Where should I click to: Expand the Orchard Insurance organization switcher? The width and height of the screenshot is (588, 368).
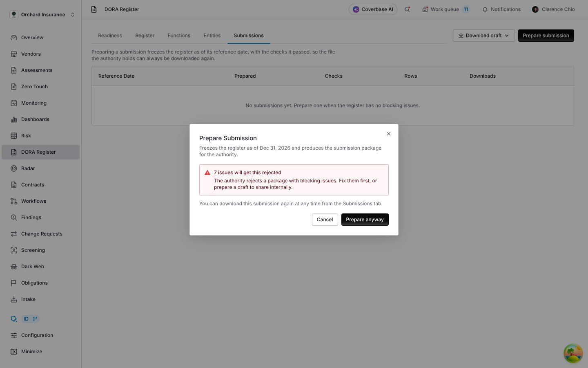pyautogui.click(x=42, y=15)
